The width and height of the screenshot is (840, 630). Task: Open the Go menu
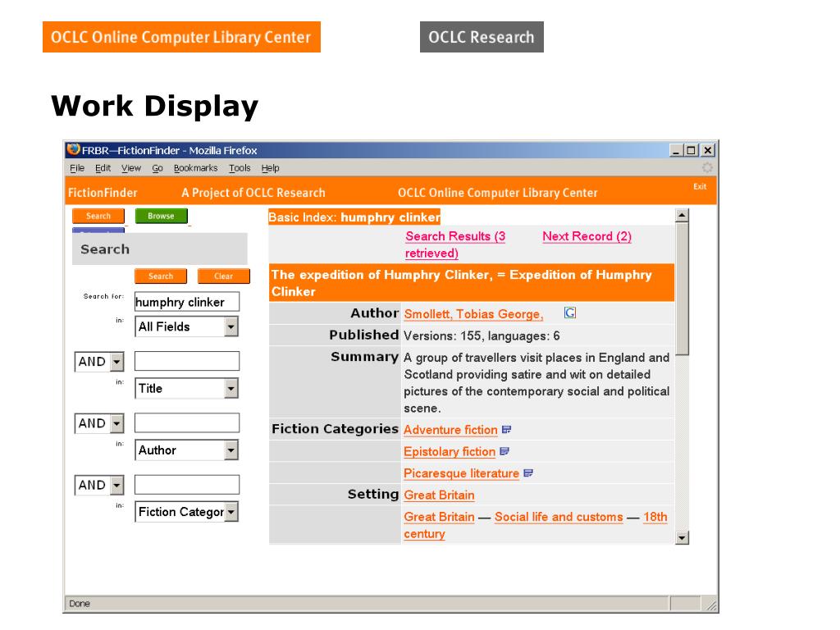tap(157, 168)
